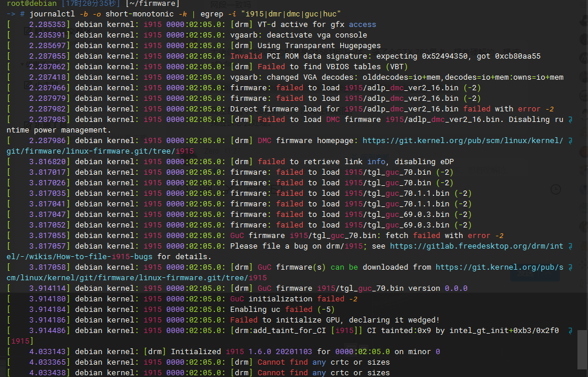Click "Enabling uc failed (-5)" message
This screenshot has height=377, width=588.
pyautogui.click(x=282, y=309)
